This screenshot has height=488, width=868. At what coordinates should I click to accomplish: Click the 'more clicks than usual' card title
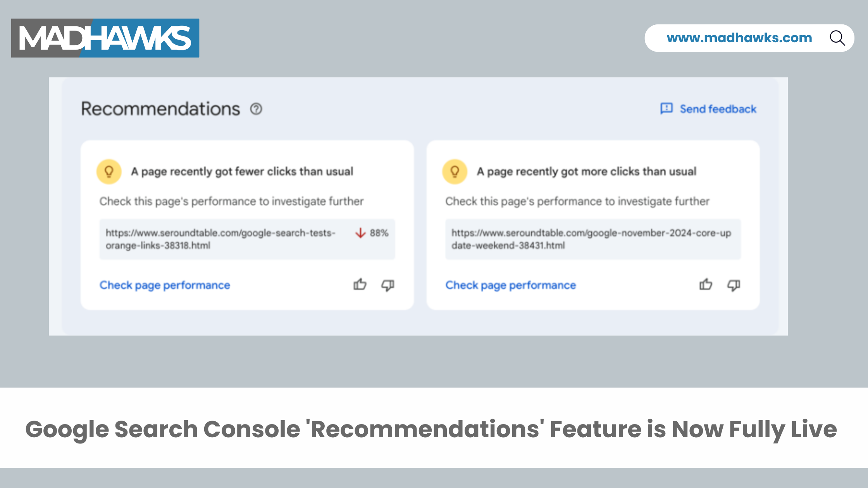pos(586,172)
